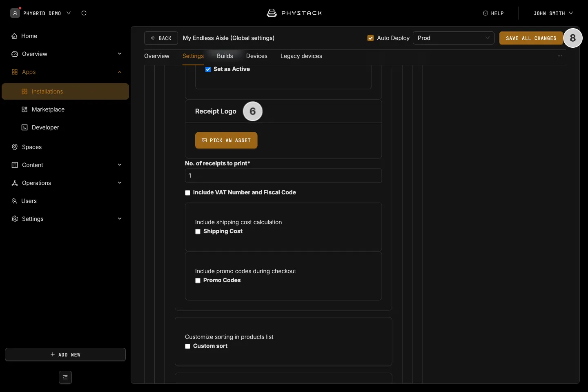Expand the Overview sidebar section
588x392 pixels.
pyautogui.click(x=120, y=54)
